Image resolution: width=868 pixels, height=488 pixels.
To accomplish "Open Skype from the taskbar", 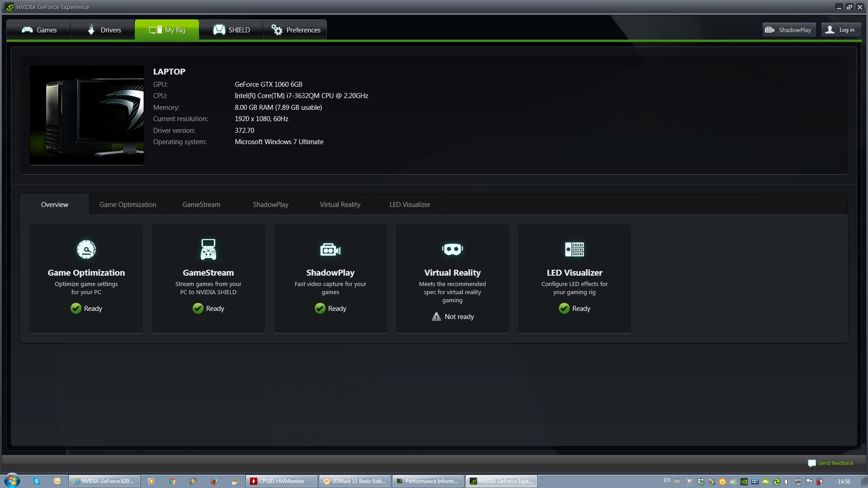I will (x=37, y=481).
